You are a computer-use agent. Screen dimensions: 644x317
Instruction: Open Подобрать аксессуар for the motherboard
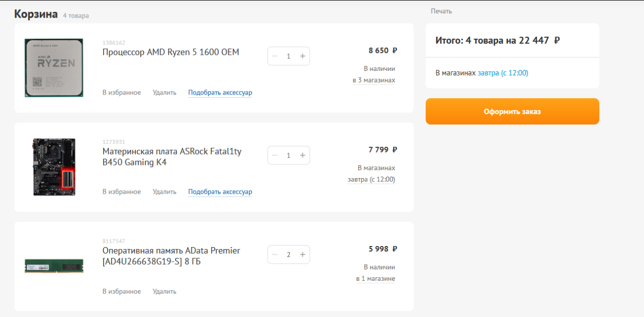(220, 192)
